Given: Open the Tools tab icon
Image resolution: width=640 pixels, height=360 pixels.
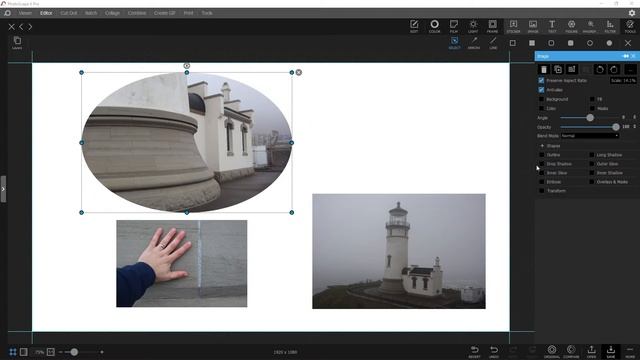Looking at the screenshot, I should pos(630,26).
